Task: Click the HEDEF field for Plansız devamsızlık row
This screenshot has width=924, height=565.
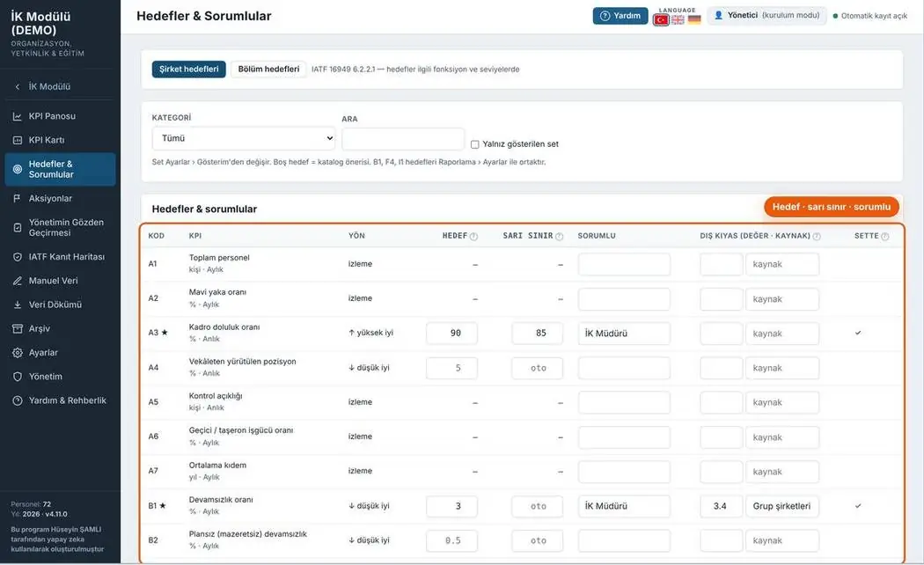Action: [x=452, y=541]
